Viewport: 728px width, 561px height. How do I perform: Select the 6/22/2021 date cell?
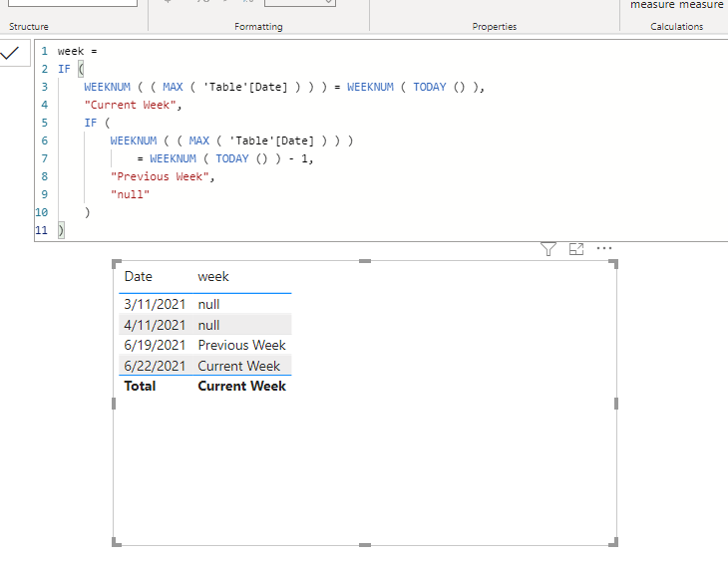155,366
